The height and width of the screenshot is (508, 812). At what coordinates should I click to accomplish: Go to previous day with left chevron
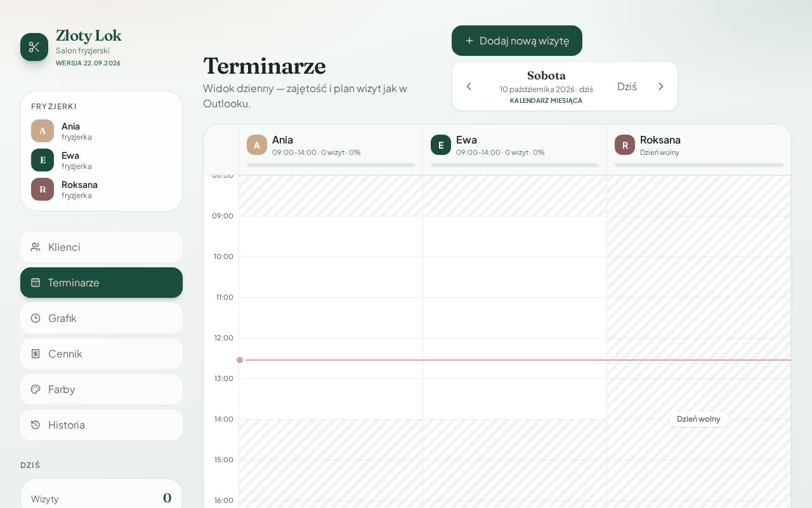point(469,86)
